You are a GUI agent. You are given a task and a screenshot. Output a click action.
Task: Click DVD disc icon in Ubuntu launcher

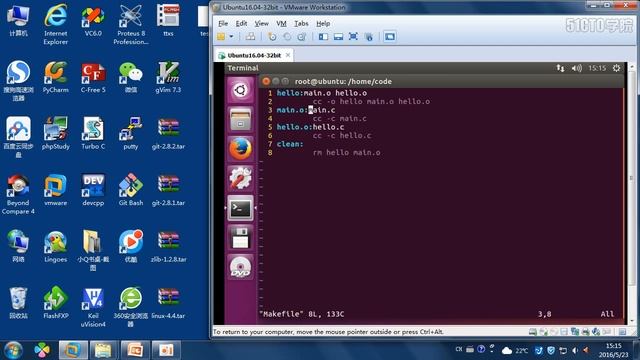click(240, 267)
